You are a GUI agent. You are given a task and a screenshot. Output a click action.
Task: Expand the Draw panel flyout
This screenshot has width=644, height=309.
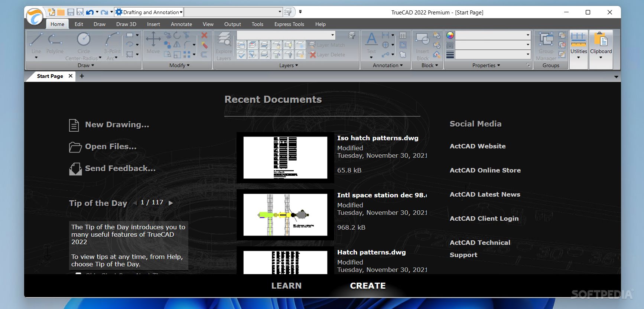tap(86, 65)
